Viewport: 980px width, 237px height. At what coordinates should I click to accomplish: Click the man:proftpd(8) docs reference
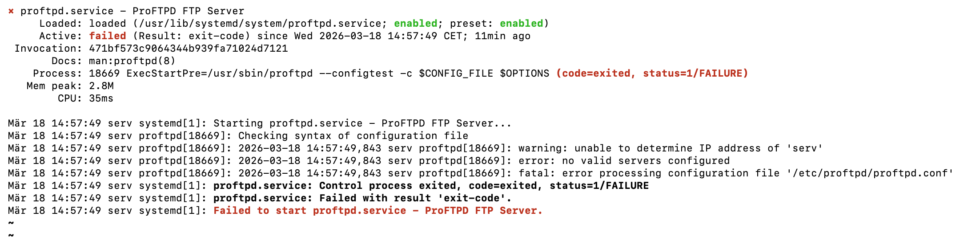tap(132, 61)
